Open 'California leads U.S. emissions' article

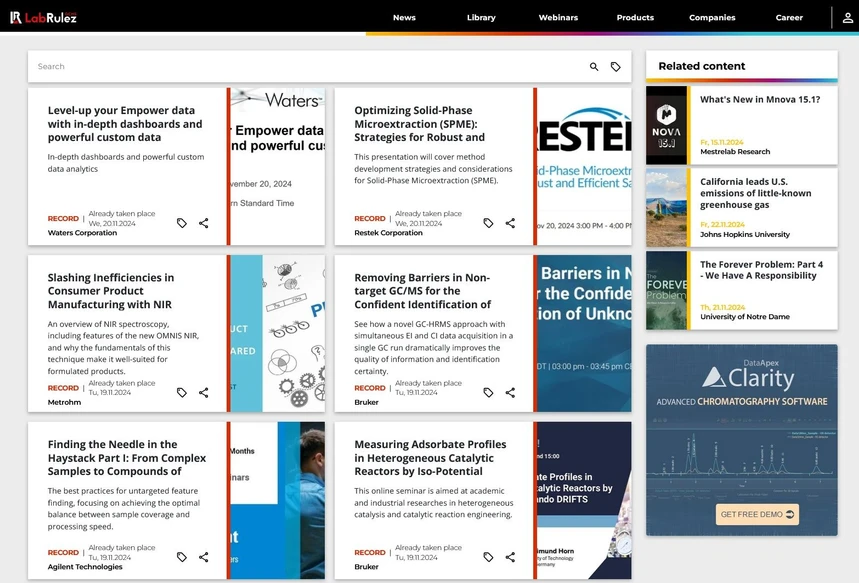(755, 193)
